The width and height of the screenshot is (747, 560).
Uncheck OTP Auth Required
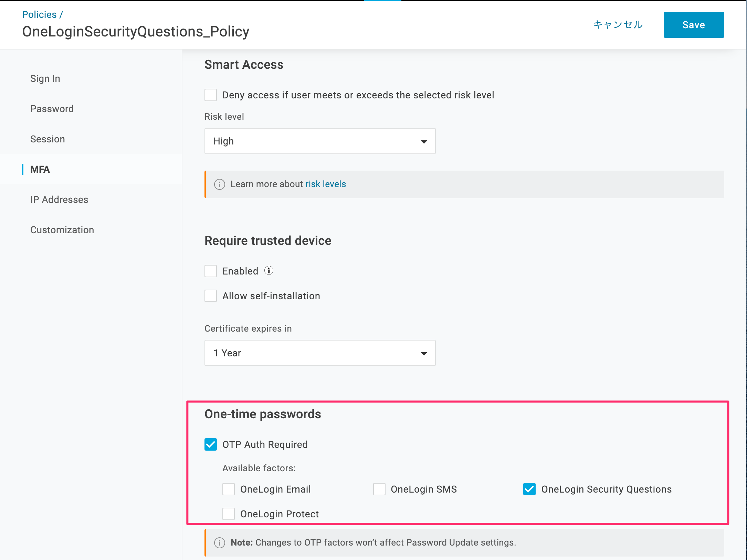[211, 444]
